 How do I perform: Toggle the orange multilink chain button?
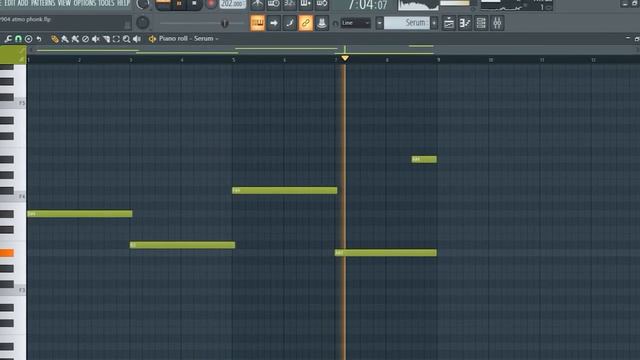tap(306, 23)
